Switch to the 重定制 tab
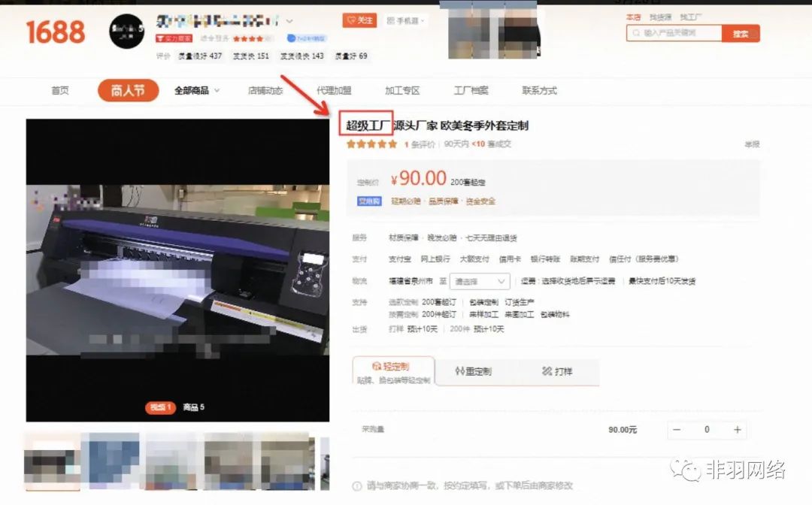The height and width of the screenshot is (505, 812). point(474,371)
